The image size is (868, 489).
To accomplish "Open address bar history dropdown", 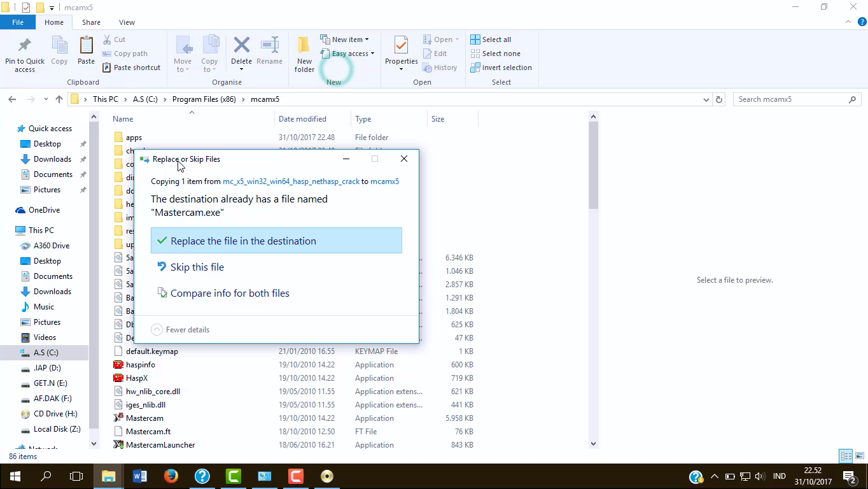I will (706, 99).
